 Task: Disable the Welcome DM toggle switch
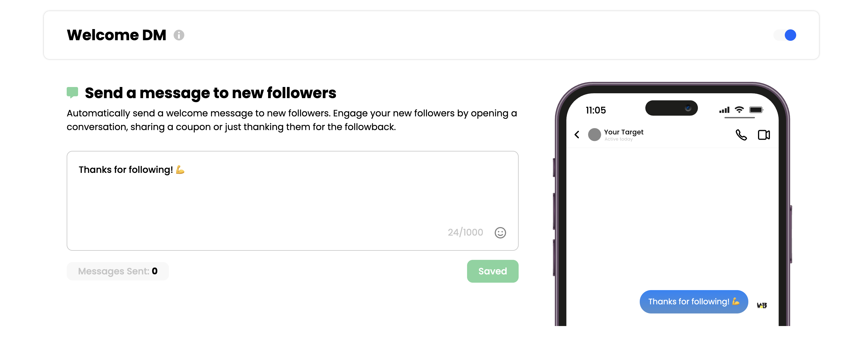[785, 35]
